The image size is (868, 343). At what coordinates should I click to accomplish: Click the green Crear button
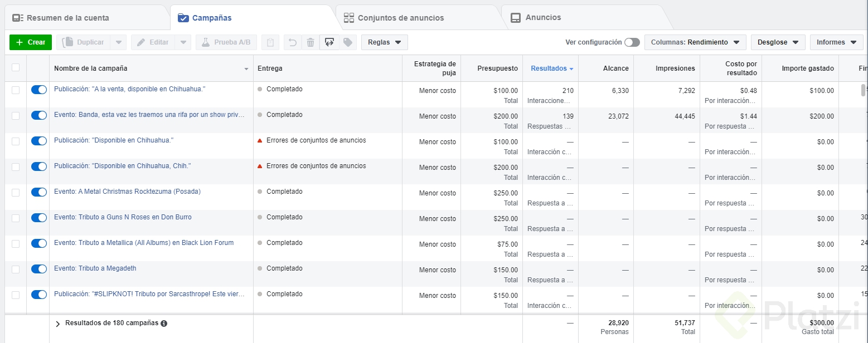tap(31, 42)
